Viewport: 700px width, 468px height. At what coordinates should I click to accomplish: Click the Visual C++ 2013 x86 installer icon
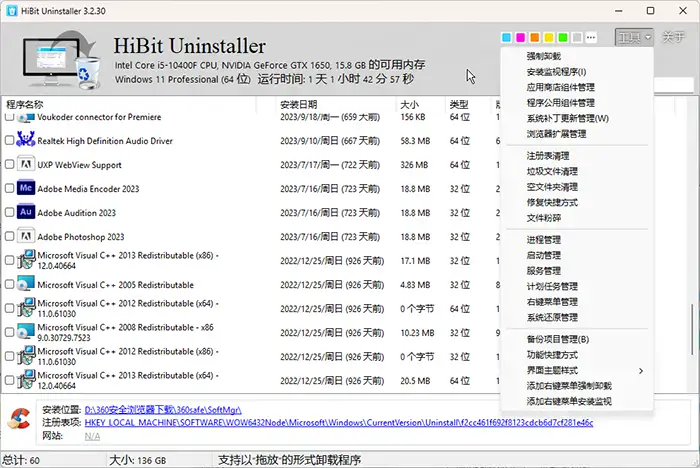(x=26, y=259)
